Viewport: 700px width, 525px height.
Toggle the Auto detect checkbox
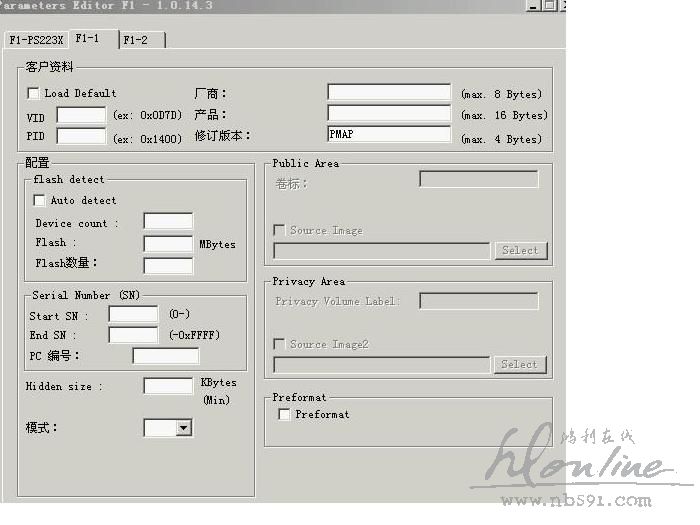pos(40,200)
